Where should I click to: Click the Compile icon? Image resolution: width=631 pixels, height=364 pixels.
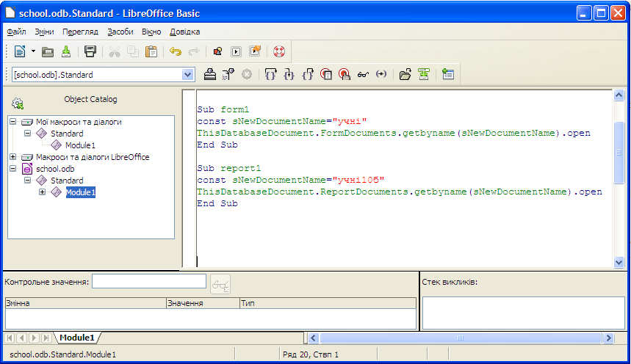[209, 74]
